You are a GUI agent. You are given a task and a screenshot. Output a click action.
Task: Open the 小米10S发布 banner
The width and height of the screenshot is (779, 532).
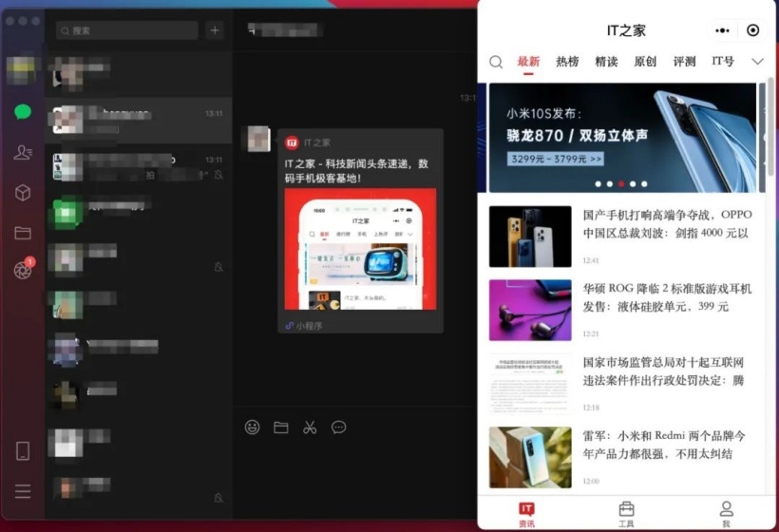(622, 138)
